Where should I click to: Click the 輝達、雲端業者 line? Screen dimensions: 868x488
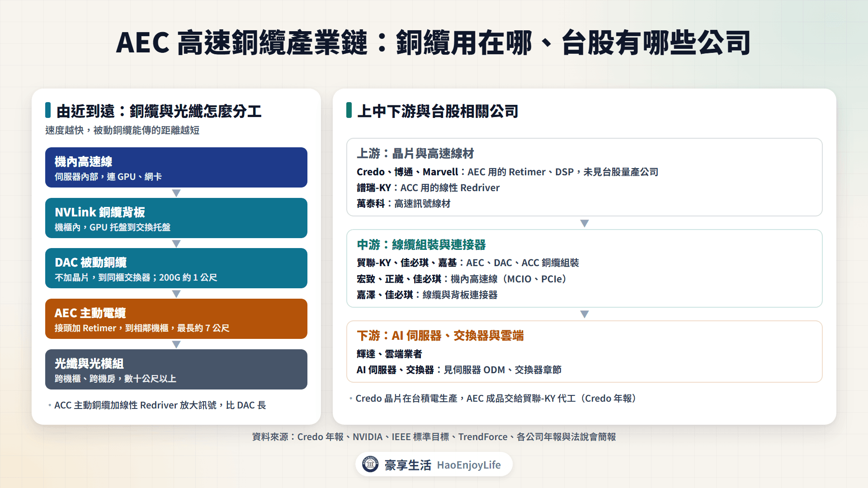click(x=389, y=354)
